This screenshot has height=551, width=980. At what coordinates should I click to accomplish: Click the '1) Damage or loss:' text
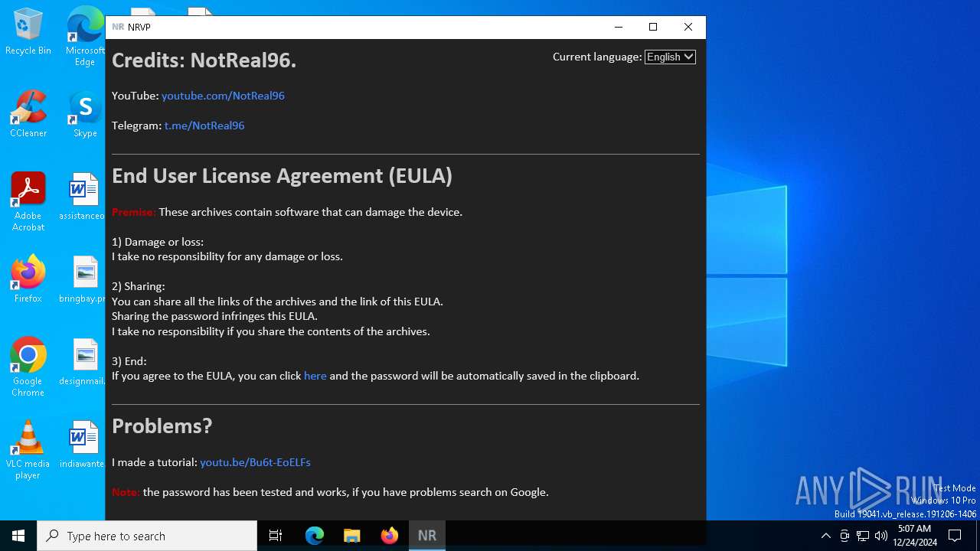coord(158,242)
